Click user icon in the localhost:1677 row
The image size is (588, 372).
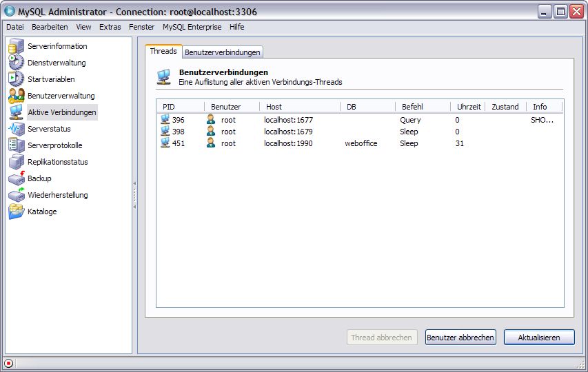pos(211,119)
